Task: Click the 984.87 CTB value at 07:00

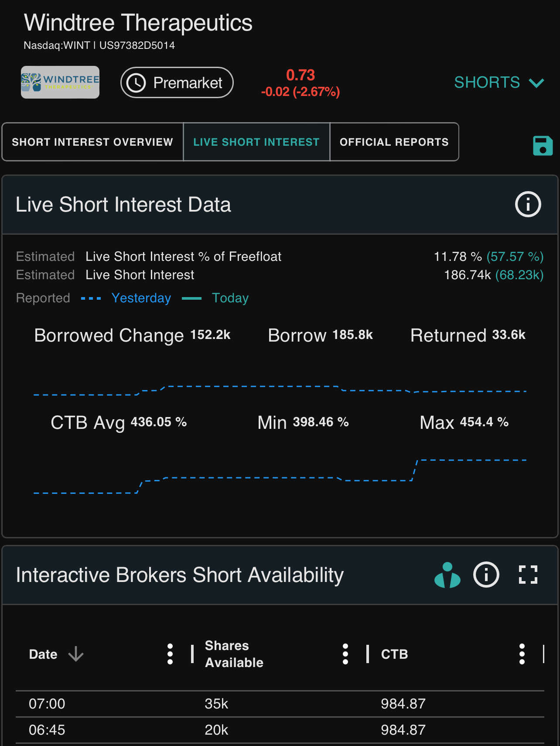Action: click(x=403, y=704)
